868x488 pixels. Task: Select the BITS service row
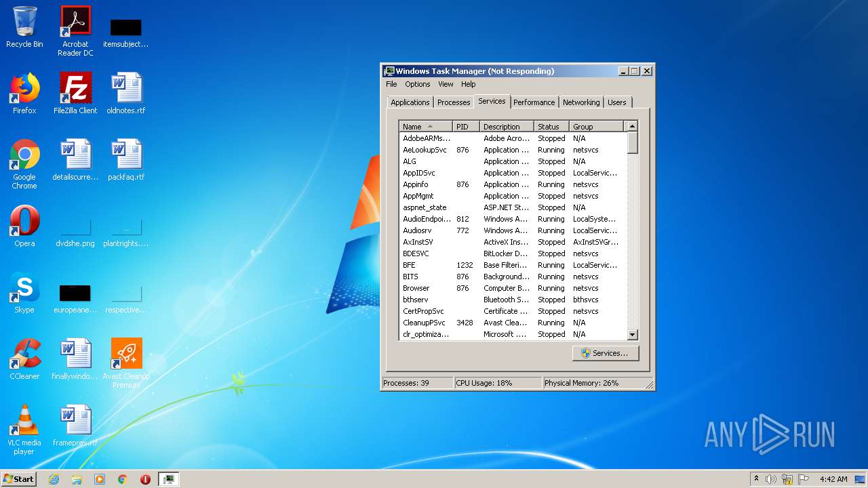tap(513, 277)
